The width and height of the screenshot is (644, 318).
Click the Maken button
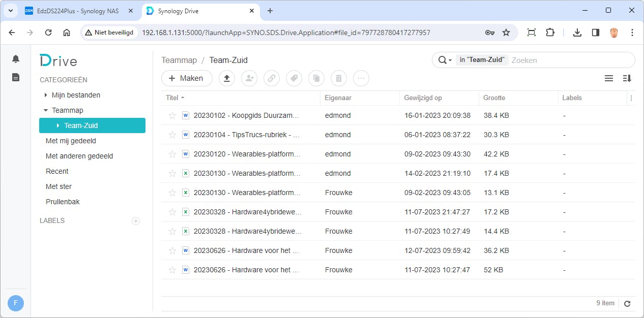pos(187,78)
